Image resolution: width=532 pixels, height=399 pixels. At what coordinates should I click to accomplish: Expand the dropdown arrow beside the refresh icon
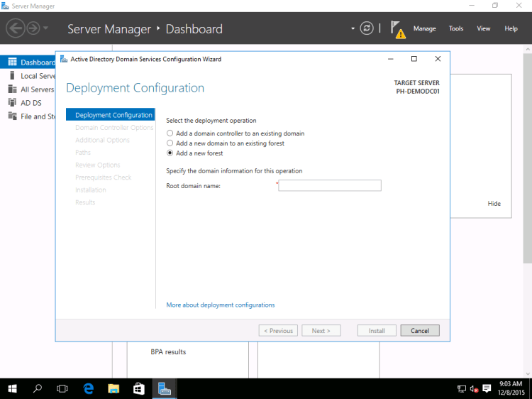click(x=353, y=28)
